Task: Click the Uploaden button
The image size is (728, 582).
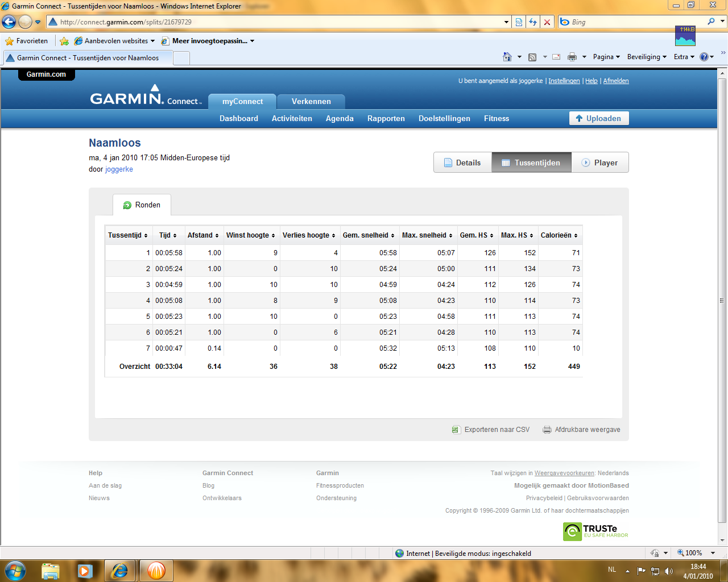Action: point(599,118)
